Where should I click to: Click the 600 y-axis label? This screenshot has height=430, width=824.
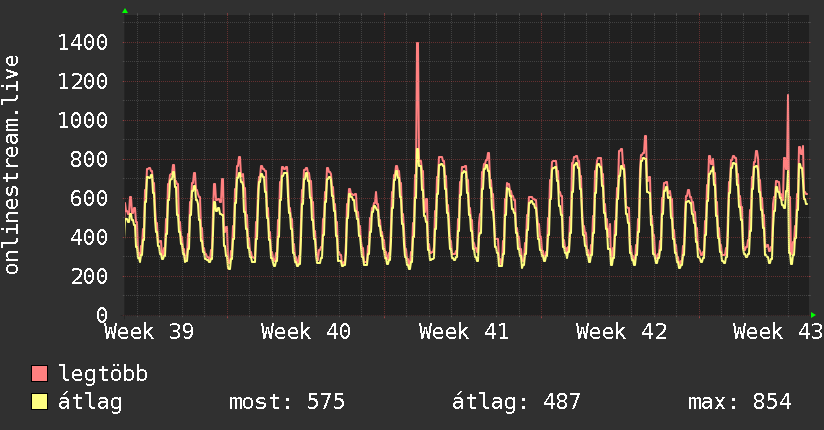(89, 198)
